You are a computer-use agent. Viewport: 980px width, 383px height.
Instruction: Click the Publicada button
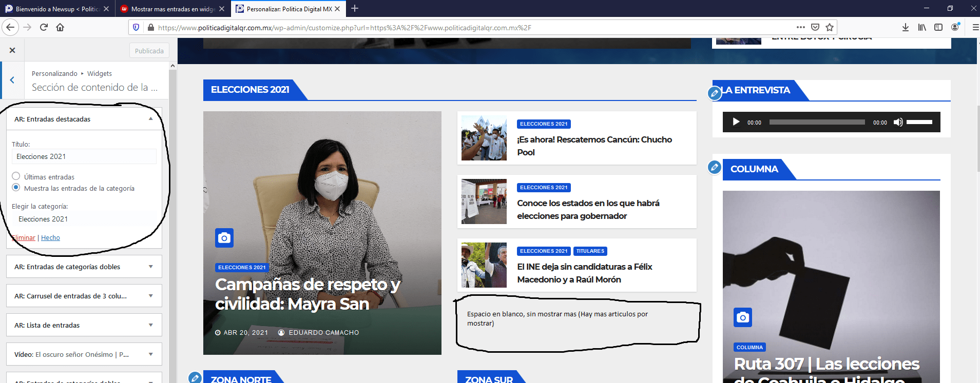click(x=149, y=51)
